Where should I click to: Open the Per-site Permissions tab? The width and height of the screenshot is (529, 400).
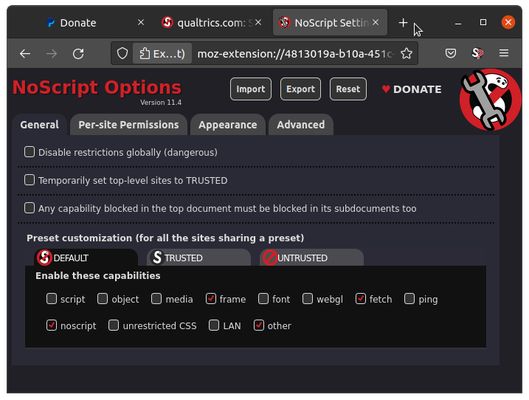129,125
